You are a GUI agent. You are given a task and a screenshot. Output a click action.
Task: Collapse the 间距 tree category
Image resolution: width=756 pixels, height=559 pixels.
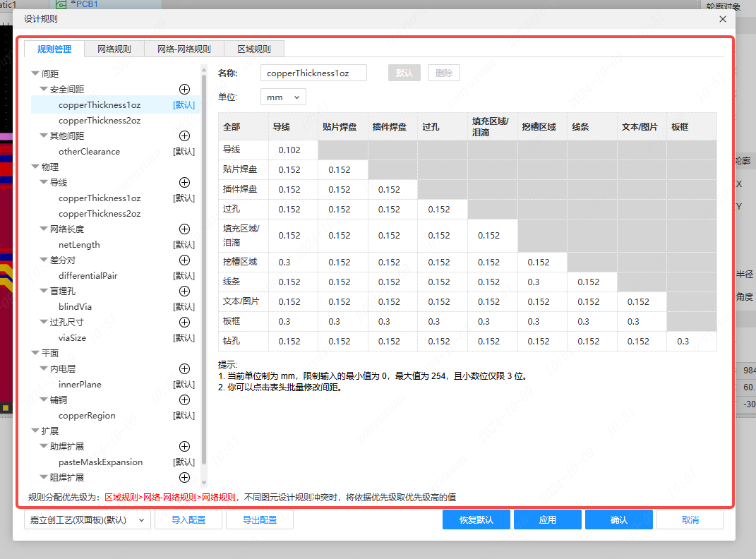[35, 73]
